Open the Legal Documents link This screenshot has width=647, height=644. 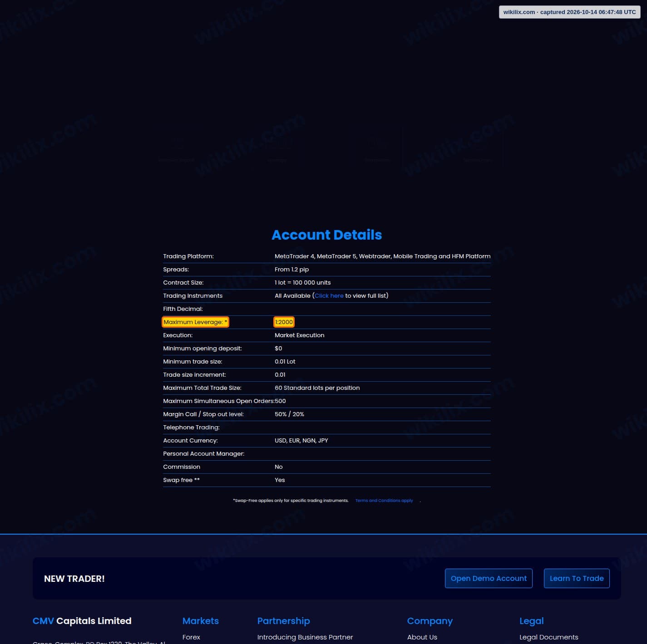click(549, 637)
